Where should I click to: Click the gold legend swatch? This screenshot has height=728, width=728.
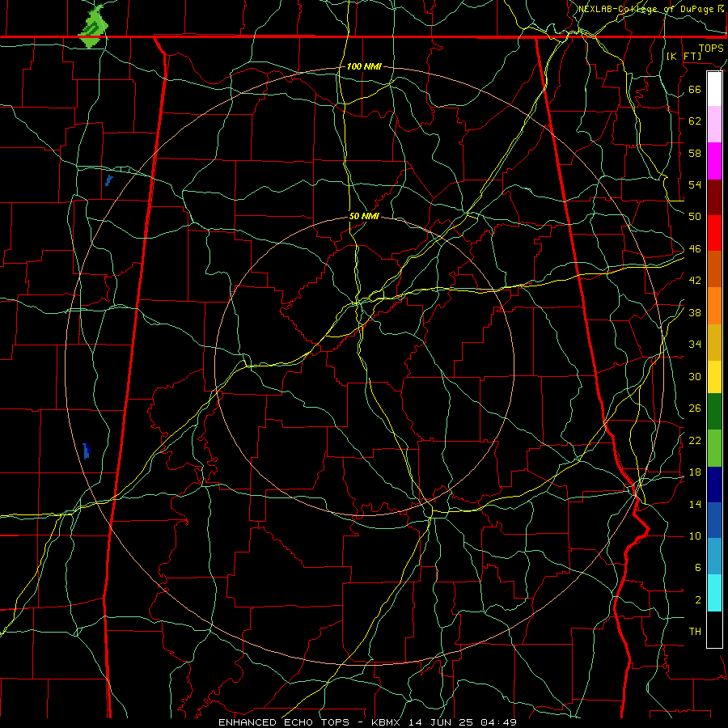coord(714,342)
